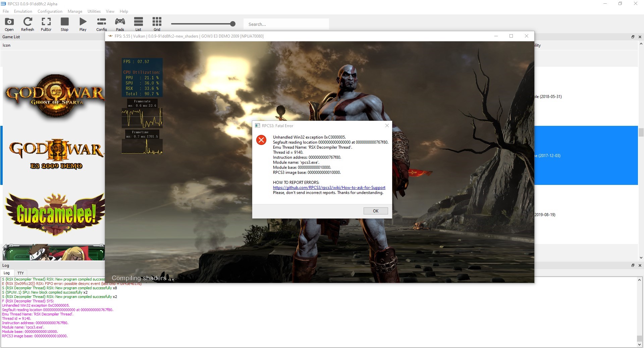This screenshot has width=644, height=348.
Task: Toggle FullScr fullscreen icon
Action: pyautogui.click(x=46, y=24)
